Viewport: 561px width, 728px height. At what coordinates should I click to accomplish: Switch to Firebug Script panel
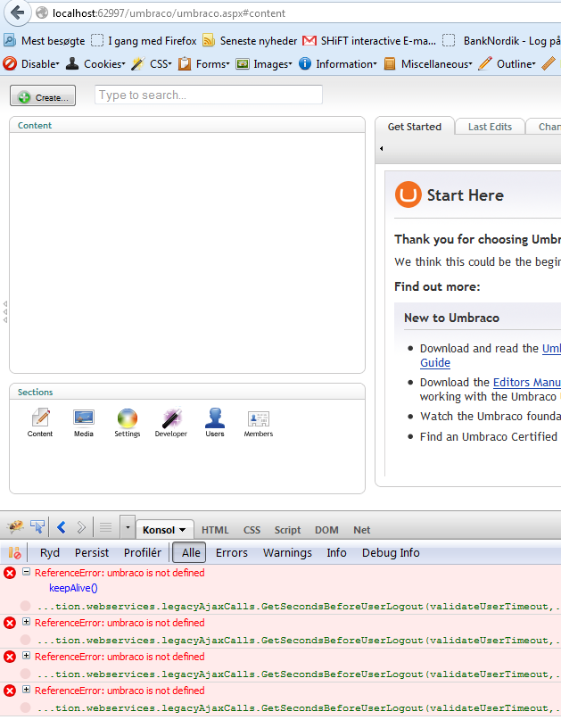(x=287, y=530)
